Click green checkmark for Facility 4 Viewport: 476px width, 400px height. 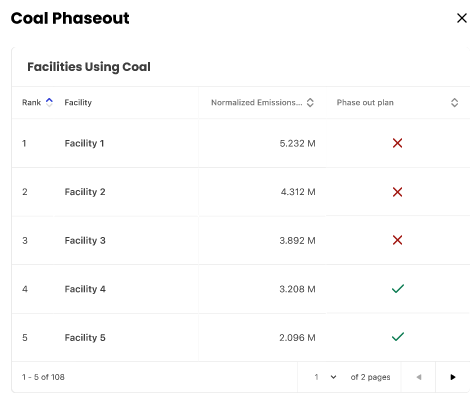coord(398,289)
